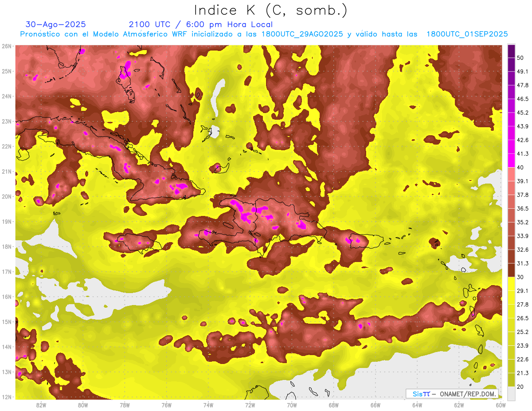Click the 43.9 value on the color scale
The height and width of the screenshot is (411, 532).
click(x=522, y=126)
